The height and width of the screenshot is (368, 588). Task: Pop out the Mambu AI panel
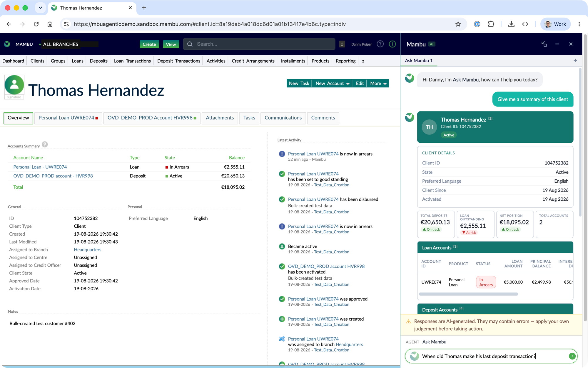coord(544,44)
